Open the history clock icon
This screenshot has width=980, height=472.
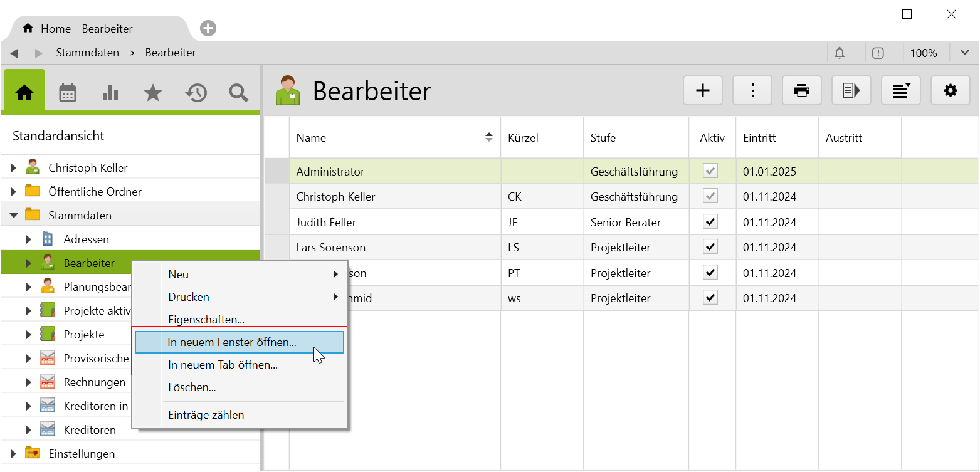[196, 93]
